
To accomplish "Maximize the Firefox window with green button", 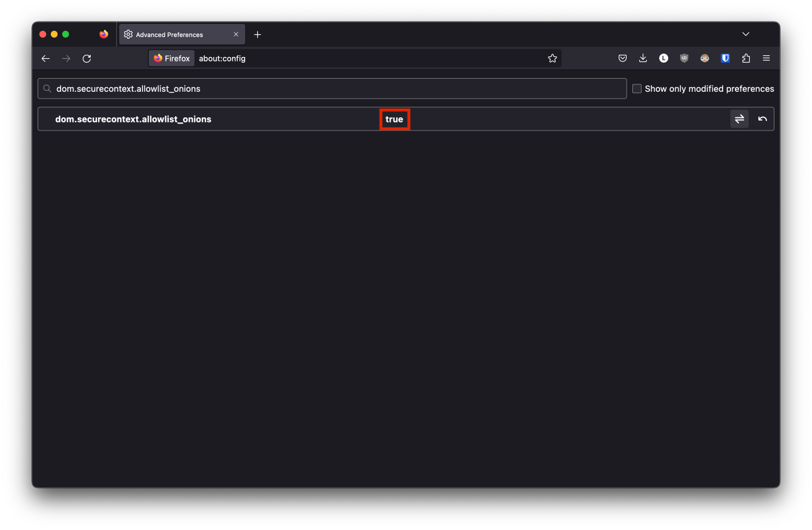I will pos(66,34).
